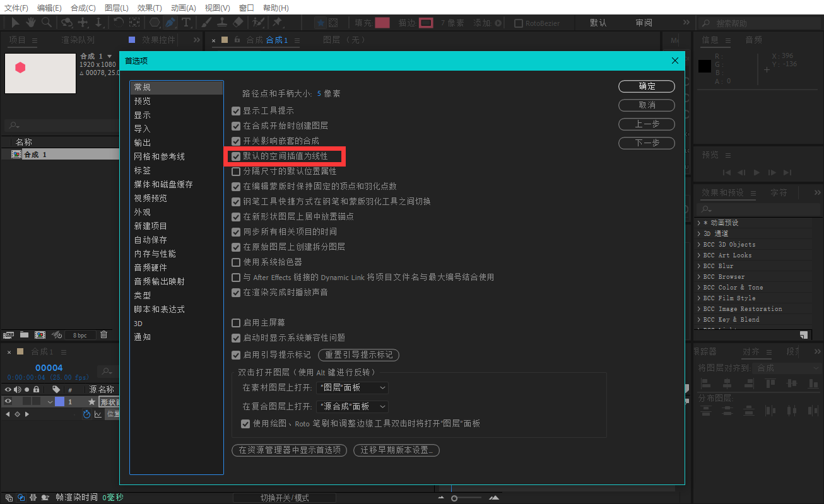Click the last frame button in Preview panel
This screenshot has height=504, width=824.
[x=787, y=172]
